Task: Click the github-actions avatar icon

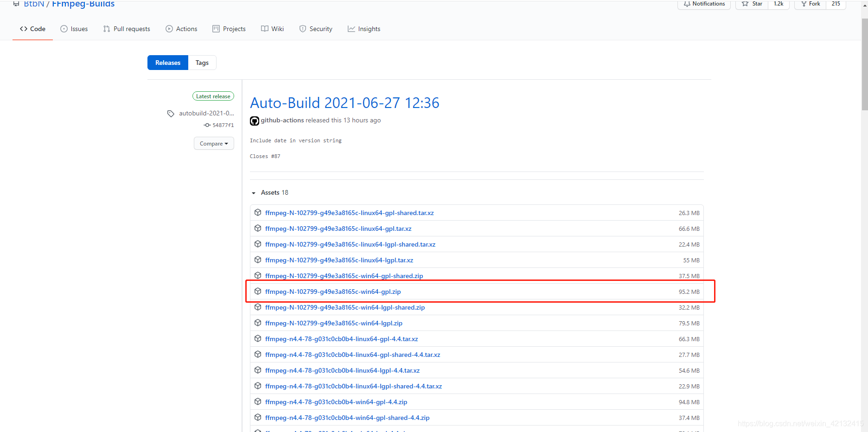Action: 255,121
